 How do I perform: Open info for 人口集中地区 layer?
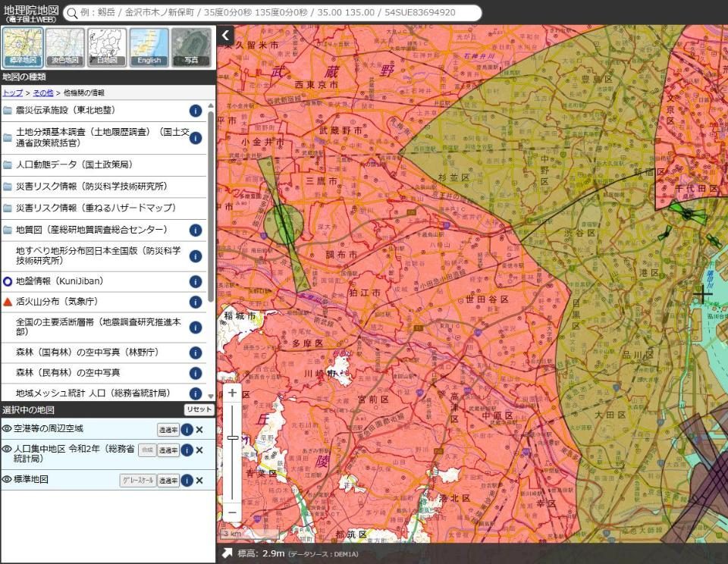pos(187,450)
